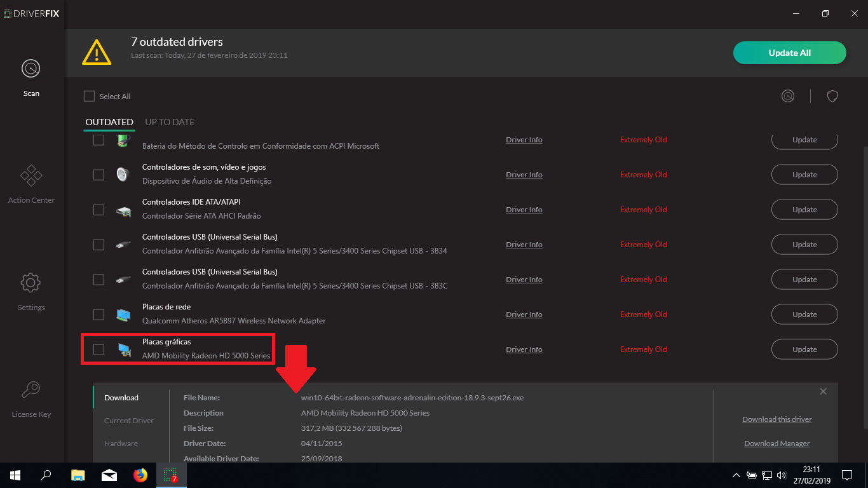Close the driver details panel
This screenshot has height=488, width=868.
click(823, 391)
